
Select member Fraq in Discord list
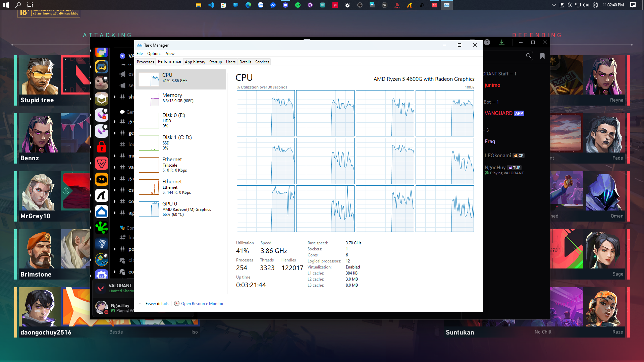coord(490,141)
